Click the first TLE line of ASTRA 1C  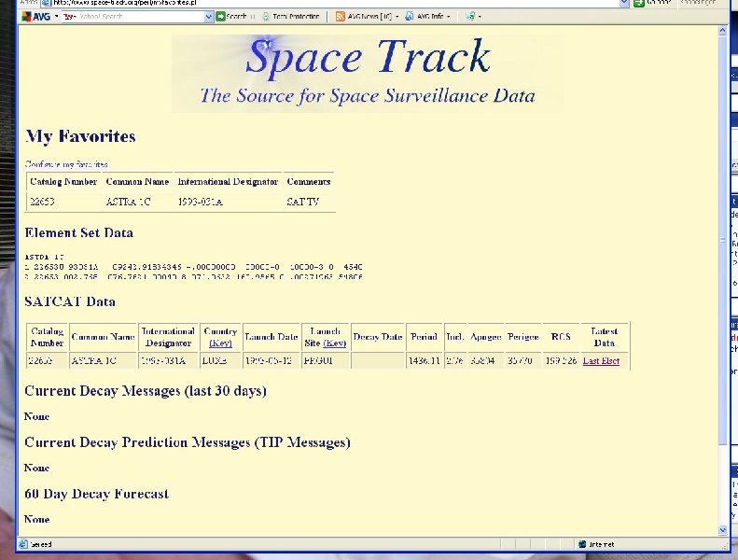[193, 267]
